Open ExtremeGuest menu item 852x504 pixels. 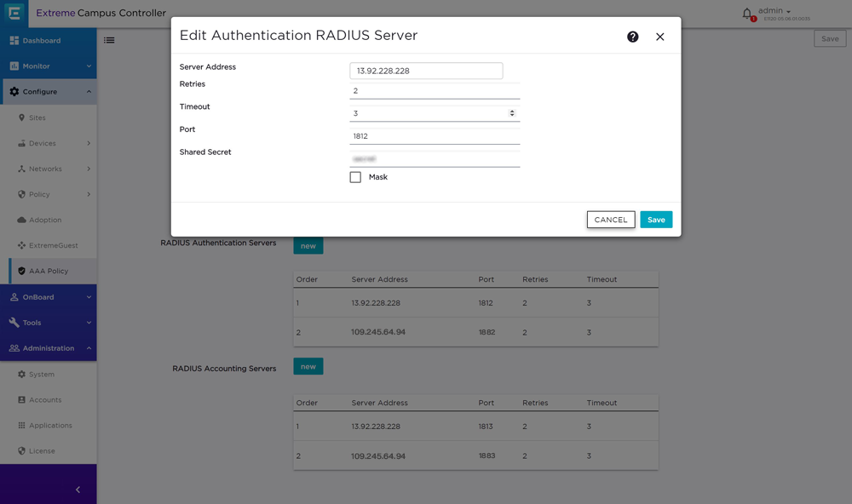click(x=53, y=245)
